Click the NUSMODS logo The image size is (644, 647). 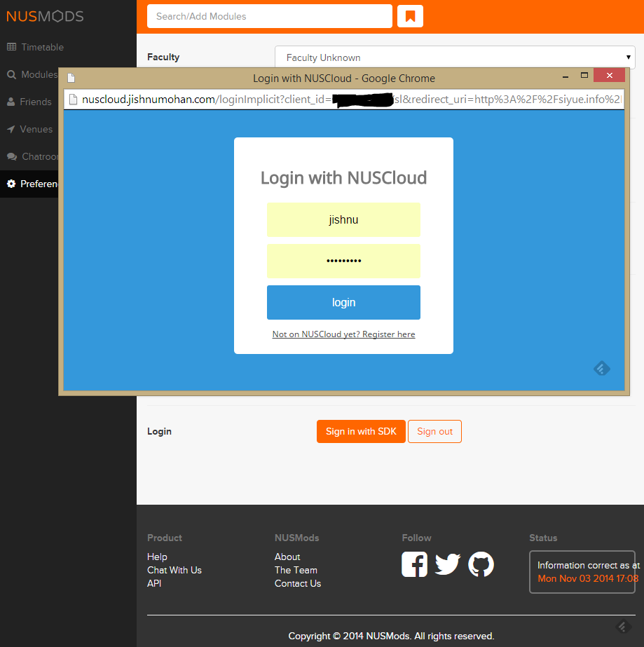click(x=45, y=17)
